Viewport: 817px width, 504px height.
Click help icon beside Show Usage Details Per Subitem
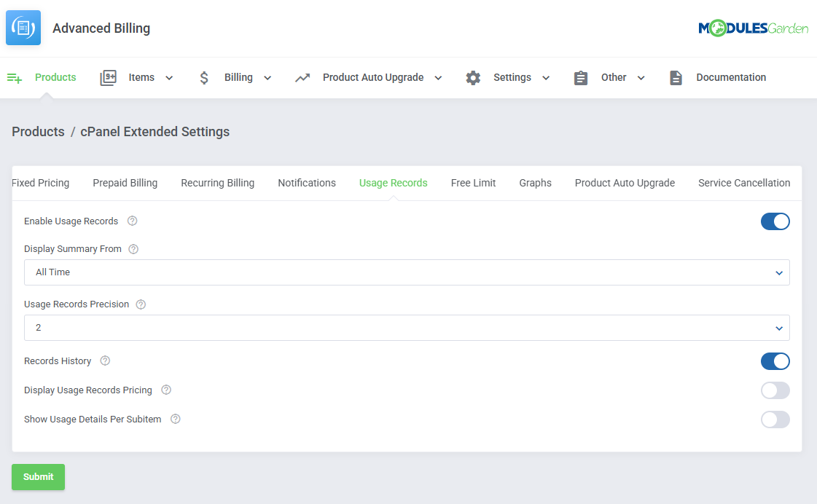coord(176,419)
